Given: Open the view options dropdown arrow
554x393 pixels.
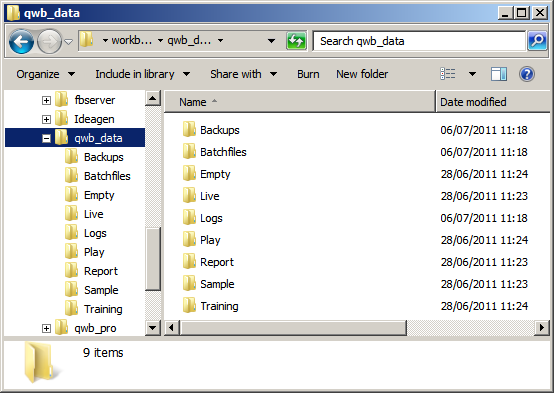Looking at the screenshot, I should 472,74.
